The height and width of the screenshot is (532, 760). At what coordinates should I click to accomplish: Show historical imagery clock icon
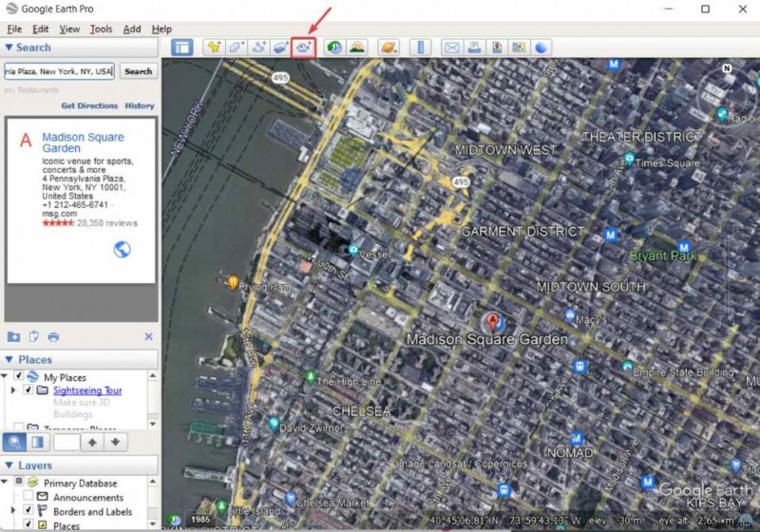click(334, 47)
